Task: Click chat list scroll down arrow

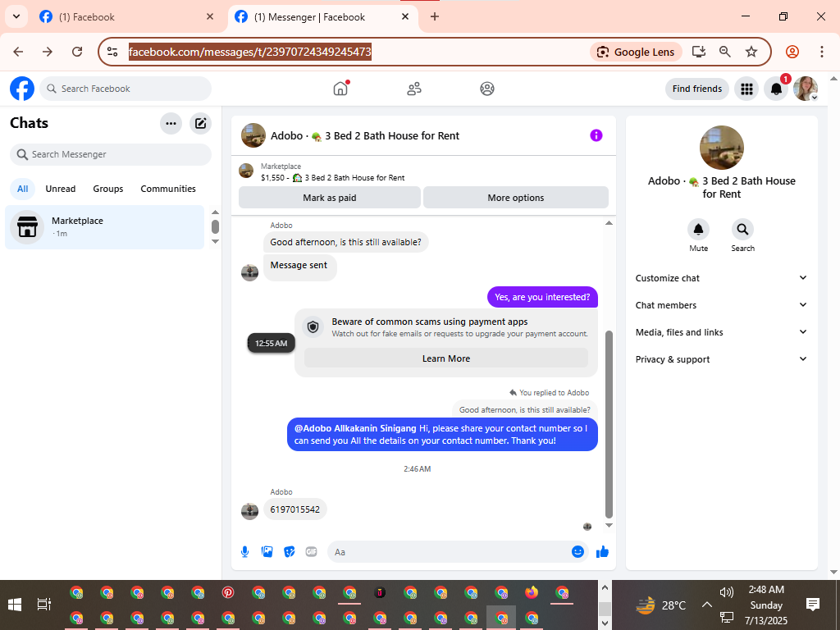Action: click(x=216, y=242)
